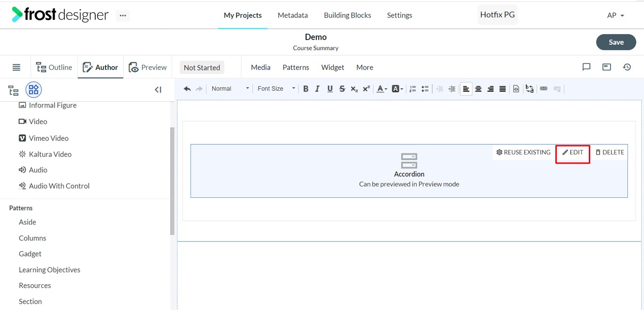Click the undo arrow in editor toolbar
Screen dimensions: 644x310
click(187, 89)
